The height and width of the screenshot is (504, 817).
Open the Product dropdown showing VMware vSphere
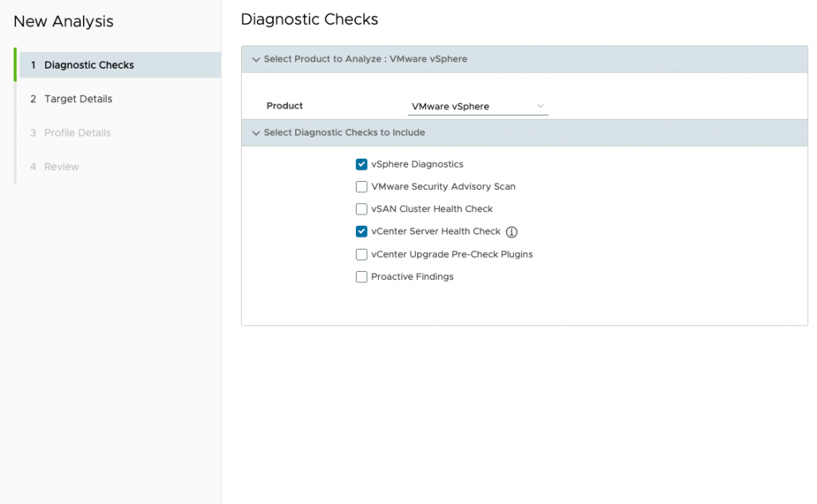tap(478, 106)
